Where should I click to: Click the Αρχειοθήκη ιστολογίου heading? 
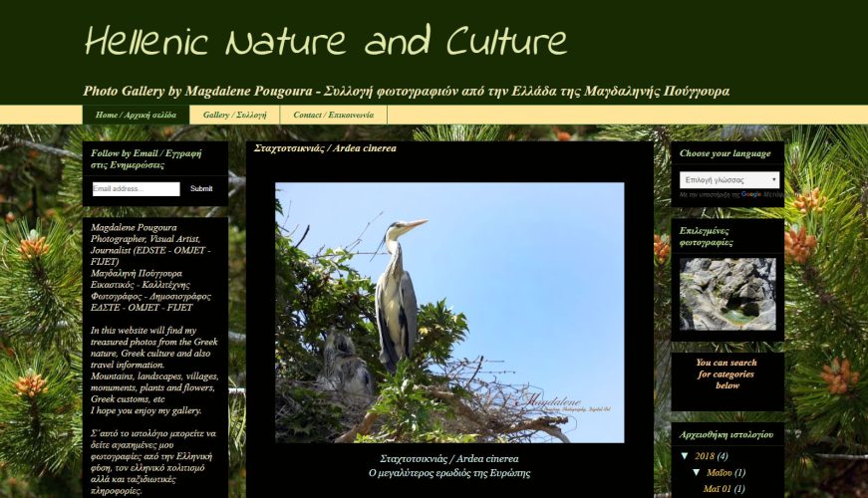pyautogui.click(x=726, y=434)
